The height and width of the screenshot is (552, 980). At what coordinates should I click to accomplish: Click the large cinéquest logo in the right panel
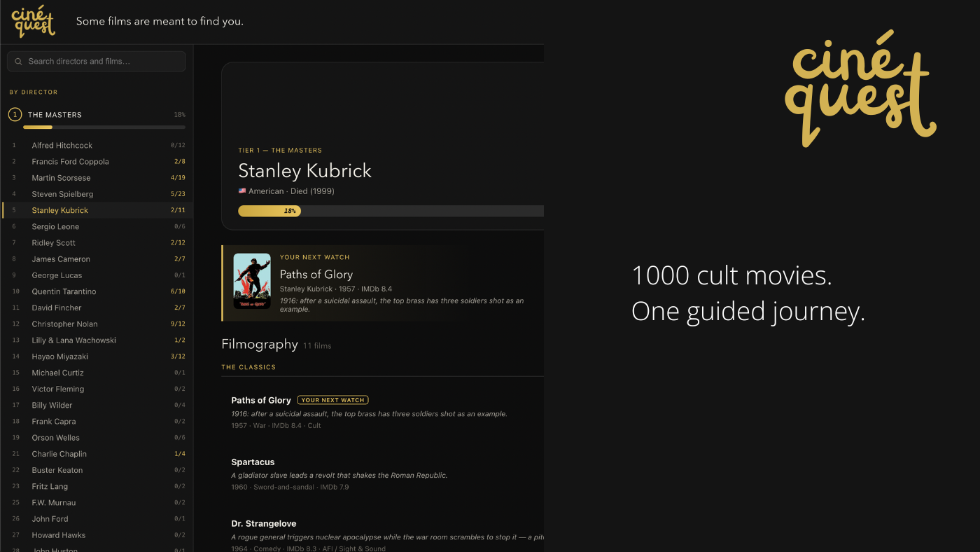860,88
